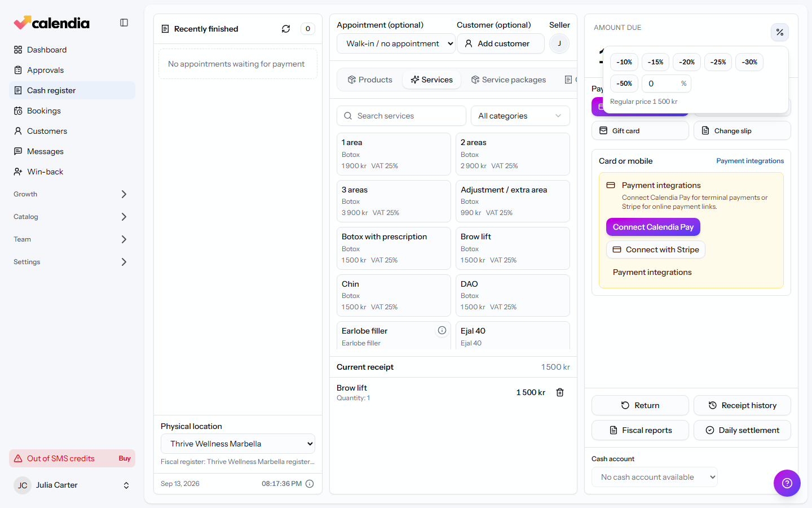This screenshot has height=508, width=812.
Task: Connect with Stripe
Action: click(x=656, y=249)
